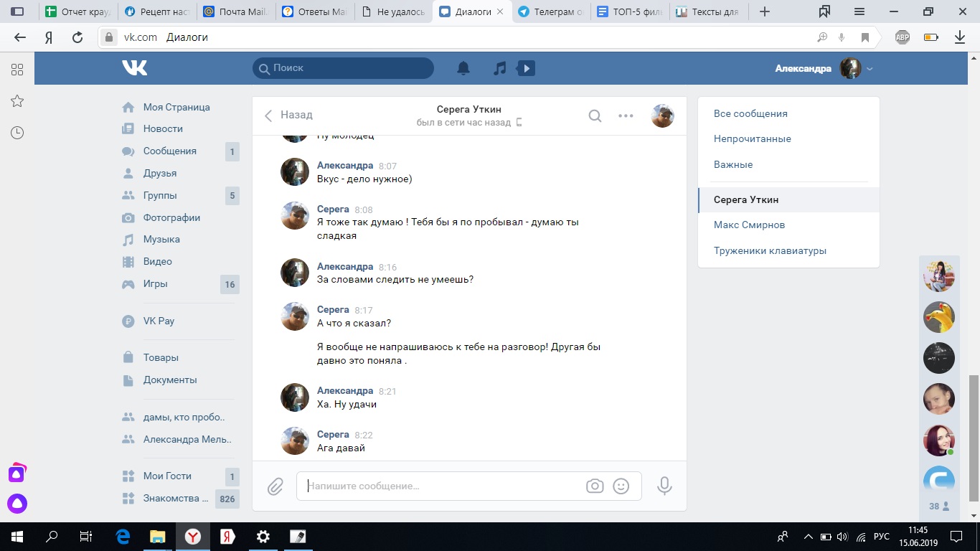
Task: Switch to the 'Телеграм' browser tab
Action: pos(550,11)
